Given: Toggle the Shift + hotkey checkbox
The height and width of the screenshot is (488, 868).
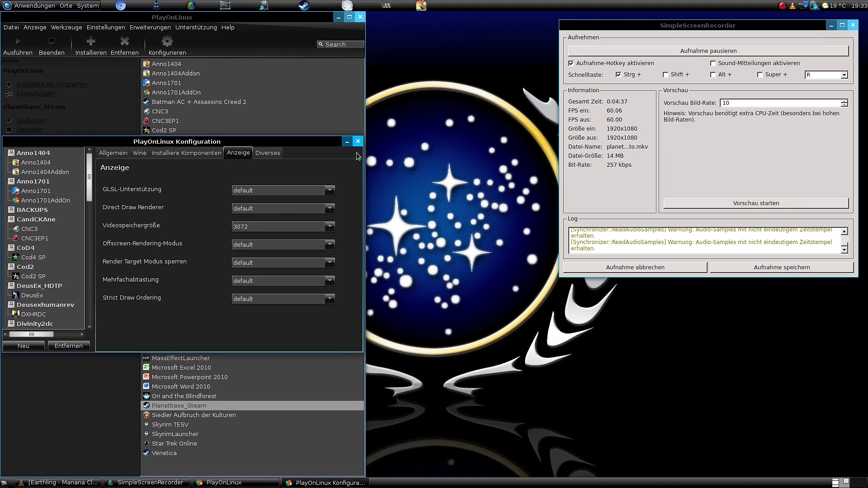Looking at the screenshot, I should tap(665, 75).
